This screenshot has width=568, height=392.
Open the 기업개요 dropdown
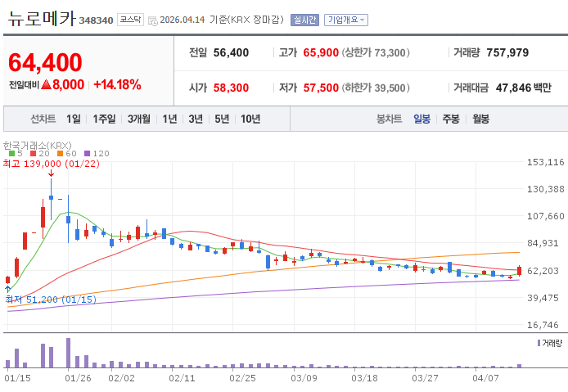pos(346,20)
